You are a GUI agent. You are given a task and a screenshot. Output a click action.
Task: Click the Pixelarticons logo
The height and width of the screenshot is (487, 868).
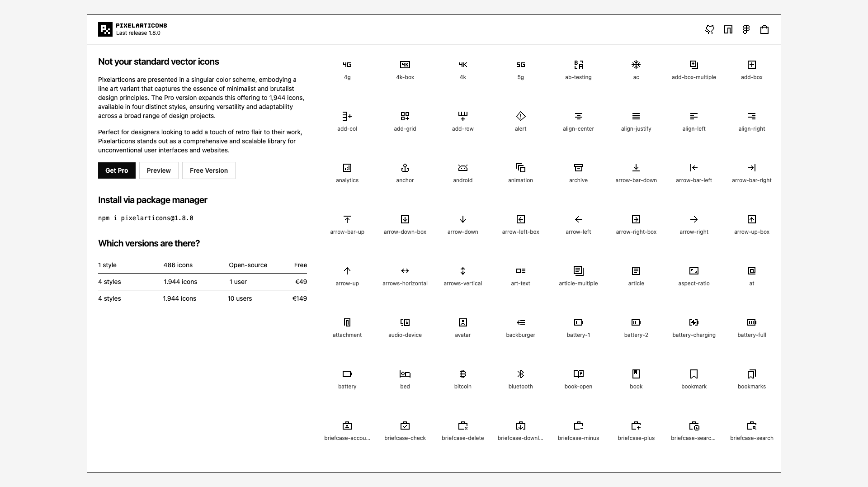[105, 29]
